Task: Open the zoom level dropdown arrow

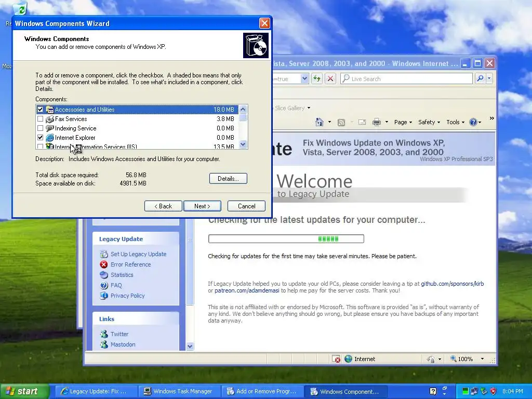Action: [x=482, y=359]
